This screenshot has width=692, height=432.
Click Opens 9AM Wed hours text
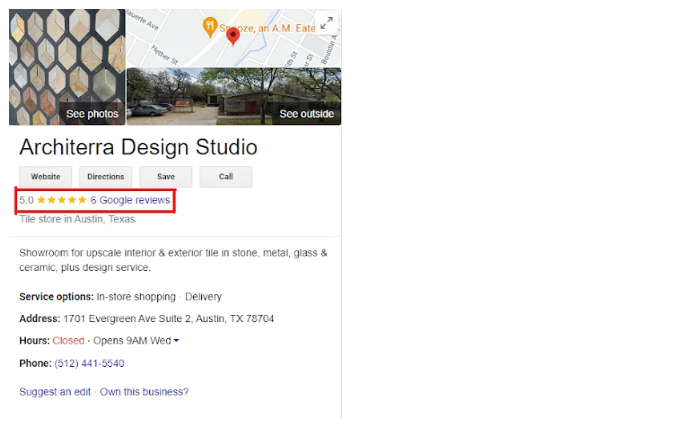[132, 341]
